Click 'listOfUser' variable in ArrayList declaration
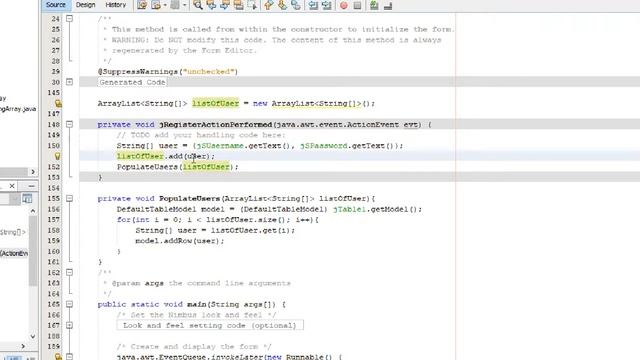 (216, 103)
